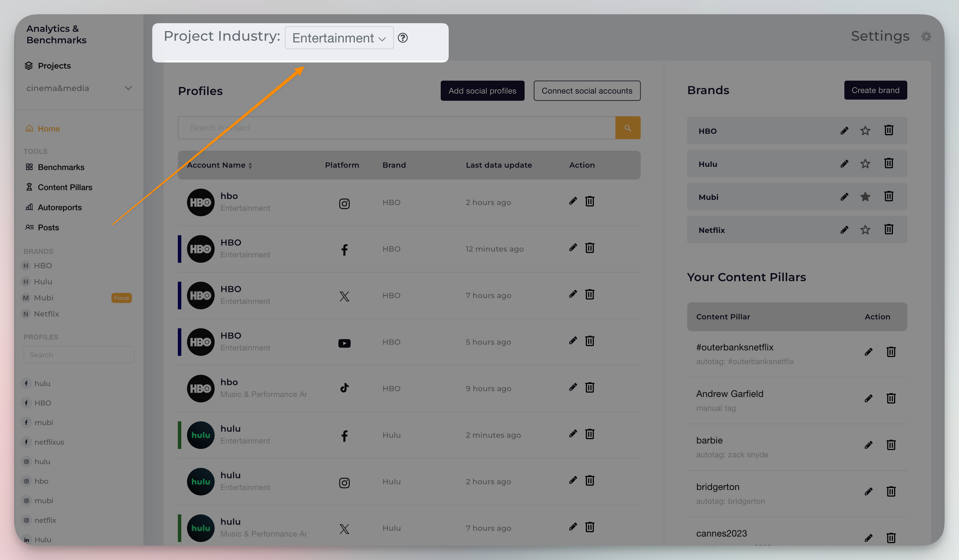Delete the #outerbanksnetflix content pillar
959x560 pixels.
point(891,352)
